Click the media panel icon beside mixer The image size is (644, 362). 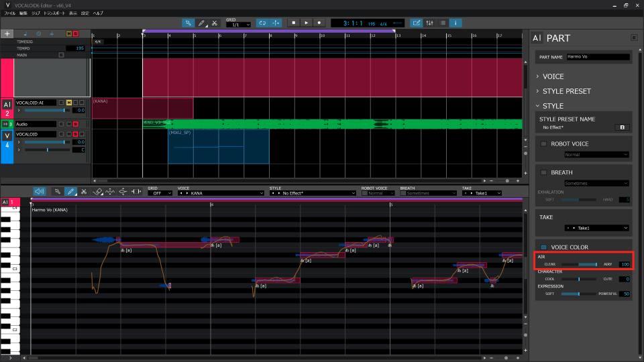443,23
